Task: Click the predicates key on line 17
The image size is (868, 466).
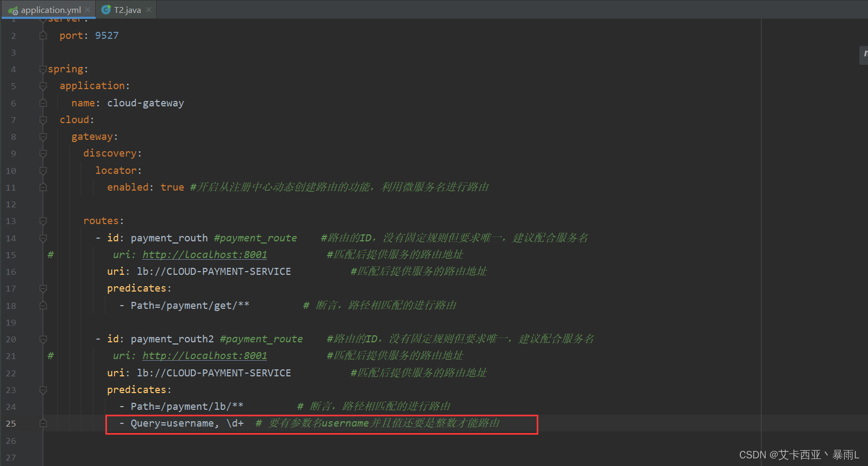Action: click(137, 288)
